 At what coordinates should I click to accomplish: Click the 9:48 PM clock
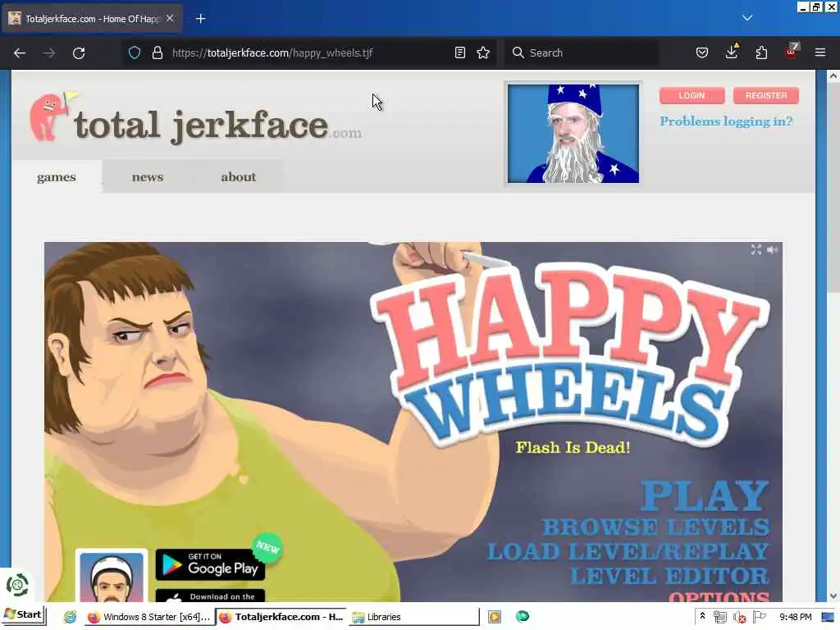[795, 617]
